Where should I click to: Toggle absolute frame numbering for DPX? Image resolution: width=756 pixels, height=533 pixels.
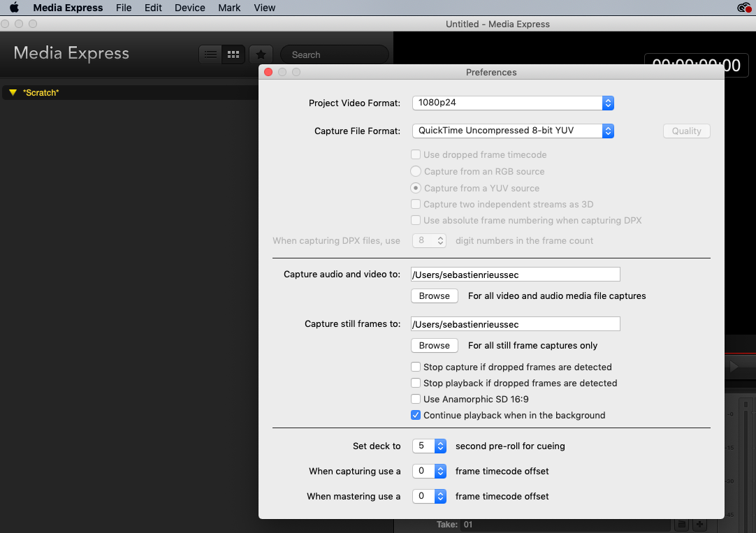[x=416, y=220]
